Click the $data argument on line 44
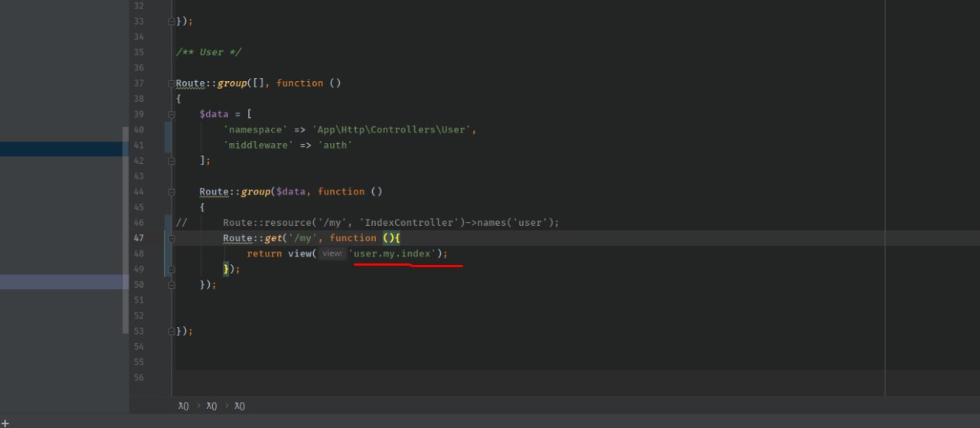 [x=292, y=191]
